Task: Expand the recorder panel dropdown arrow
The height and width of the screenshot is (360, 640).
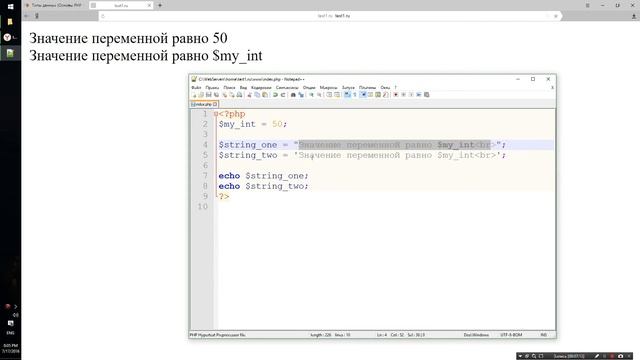Action: coord(520,356)
